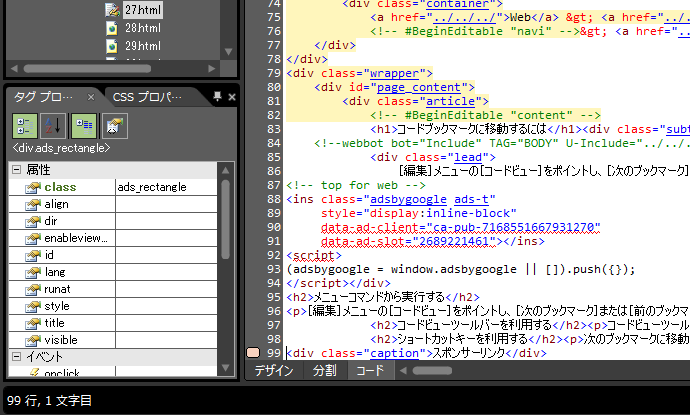
Task: Click the bookmark marker on line 99
Action: pos(253,353)
